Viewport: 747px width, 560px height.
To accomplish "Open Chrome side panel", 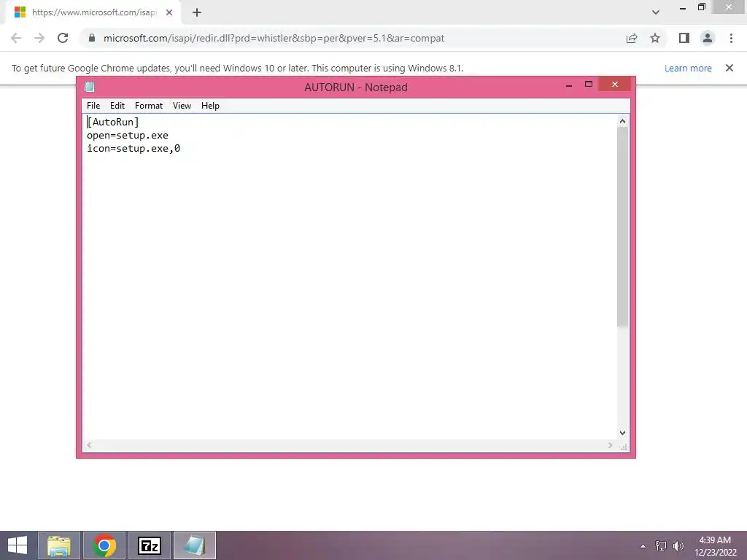I will pos(684,38).
